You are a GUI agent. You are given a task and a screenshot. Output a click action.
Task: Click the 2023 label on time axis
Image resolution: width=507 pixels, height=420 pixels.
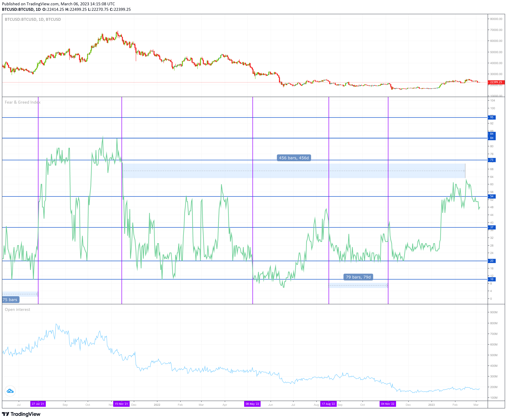(x=431, y=405)
